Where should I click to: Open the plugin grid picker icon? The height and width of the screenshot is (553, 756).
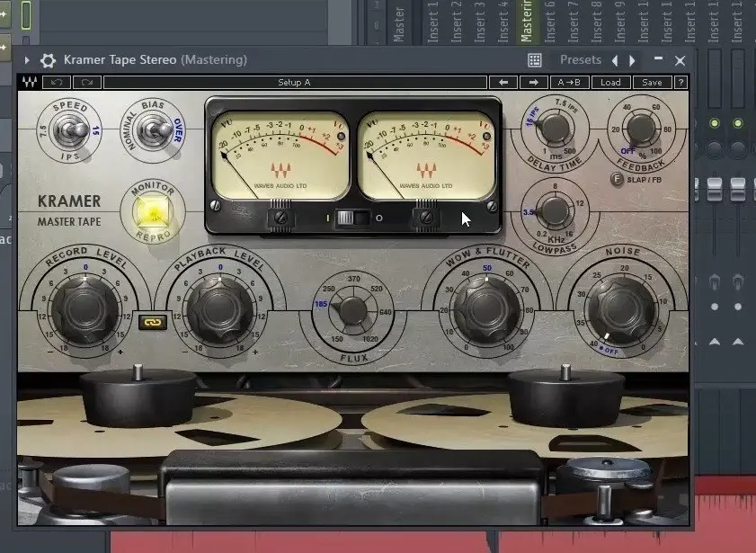pyautogui.click(x=535, y=60)
